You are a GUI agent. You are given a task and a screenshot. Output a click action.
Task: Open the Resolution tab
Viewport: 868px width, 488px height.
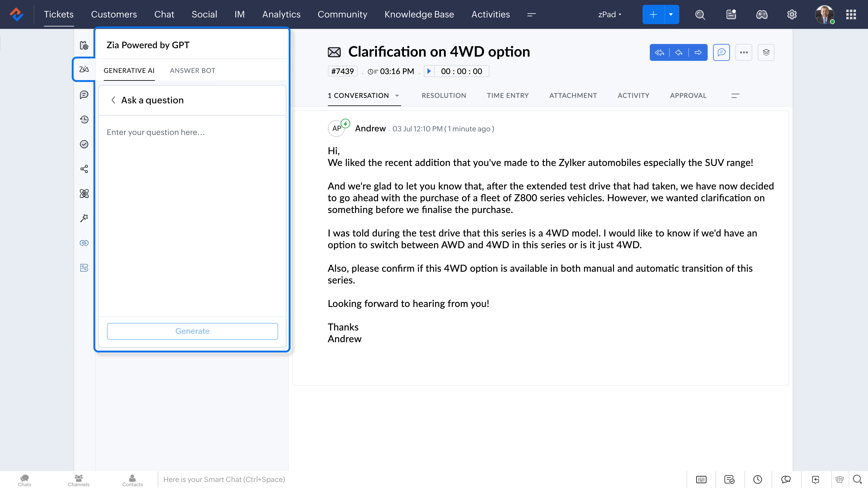pyautogui.click(x=444, y=96)
